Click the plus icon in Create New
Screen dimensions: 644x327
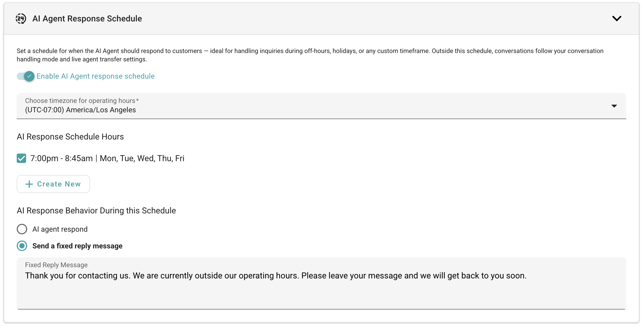pos(29,184)
